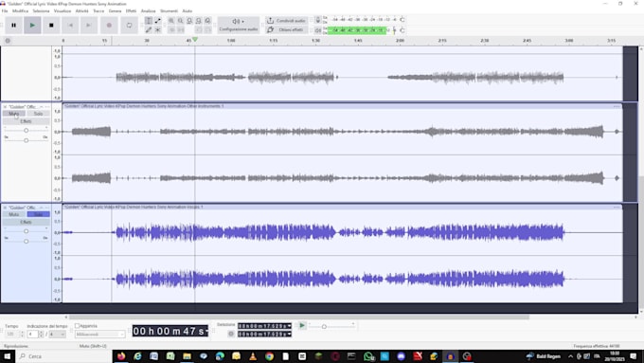Open Selezione settings gear icon
Viewport: 644px width, 363px height.
(231, 334)
